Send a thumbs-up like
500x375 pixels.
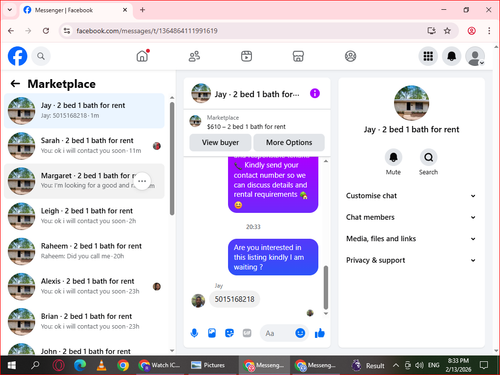[x=320, y=333]
